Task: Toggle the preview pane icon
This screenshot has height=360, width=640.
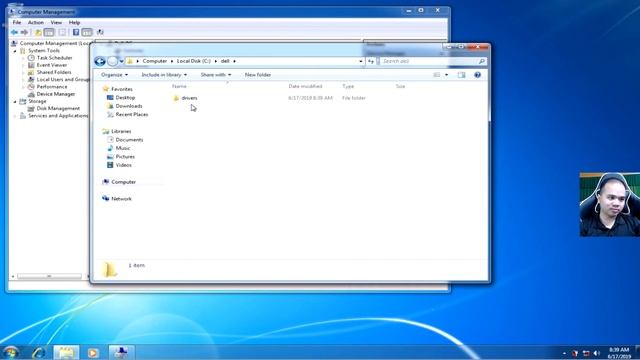Action: point(461,75)
